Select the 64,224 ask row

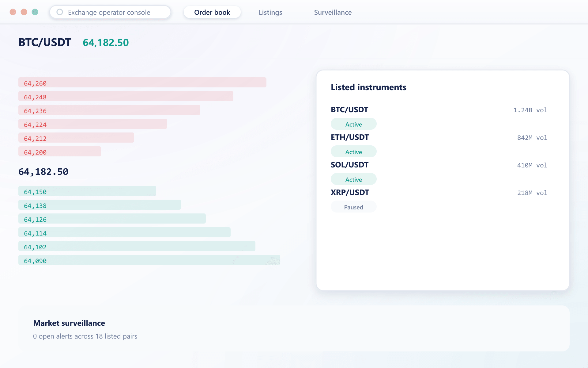pos(93,124)
